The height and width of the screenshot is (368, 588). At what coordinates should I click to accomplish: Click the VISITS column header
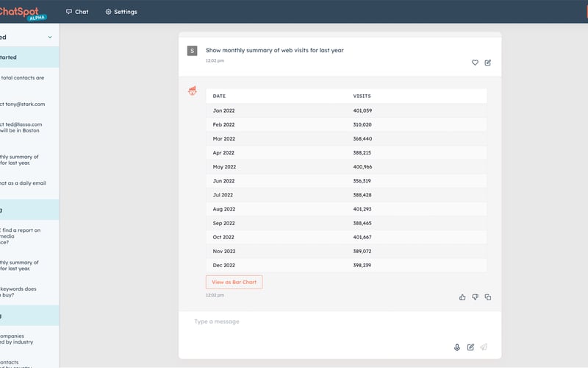[362, 96]
